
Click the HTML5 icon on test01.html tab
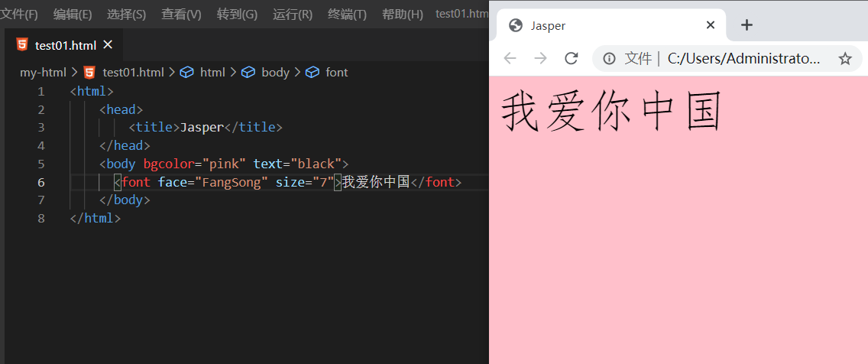[22, 45]
